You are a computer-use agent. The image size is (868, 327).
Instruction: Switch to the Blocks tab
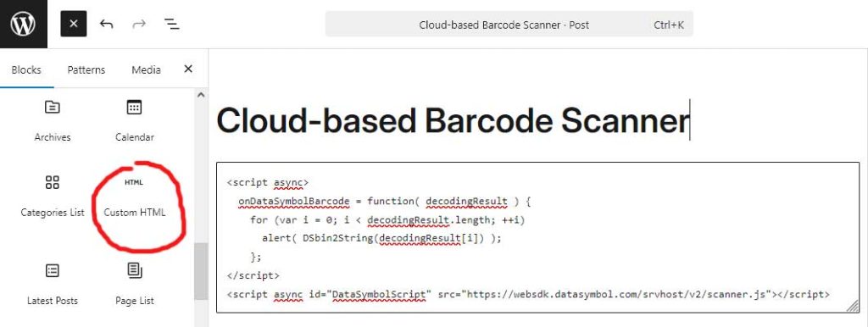[26, 69]
